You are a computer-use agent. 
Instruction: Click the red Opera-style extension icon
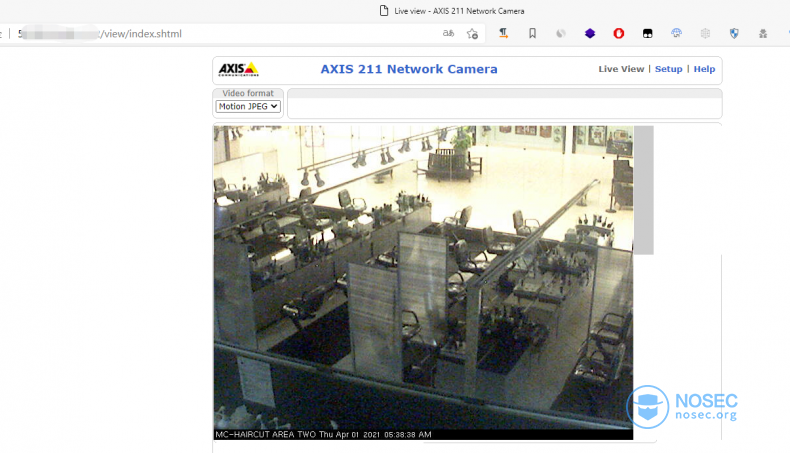619,34
